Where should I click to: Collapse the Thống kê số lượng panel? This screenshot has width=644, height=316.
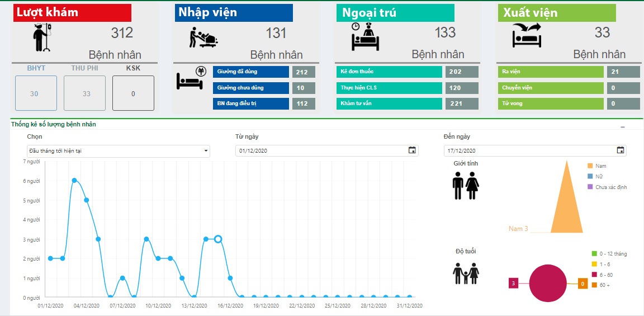(623, 127)
